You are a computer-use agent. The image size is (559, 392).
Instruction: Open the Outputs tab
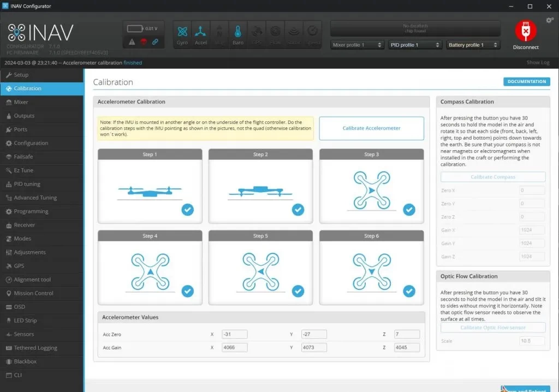41,116
